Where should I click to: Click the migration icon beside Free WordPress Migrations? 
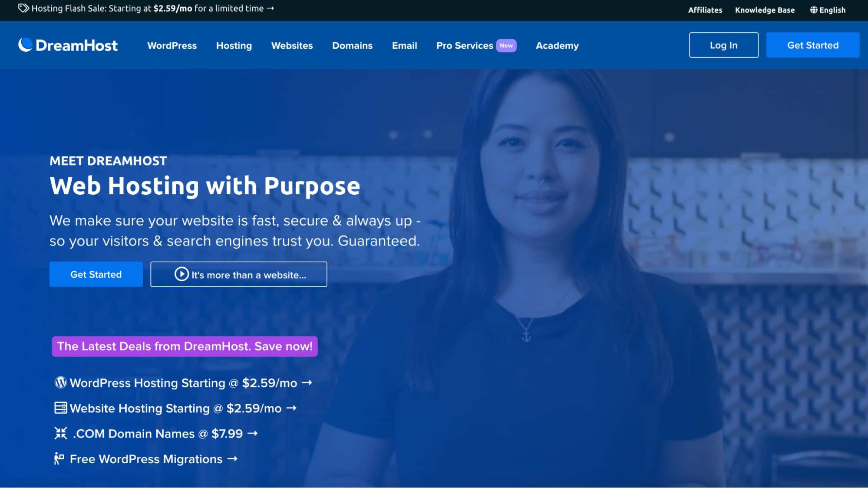(59, 458)
